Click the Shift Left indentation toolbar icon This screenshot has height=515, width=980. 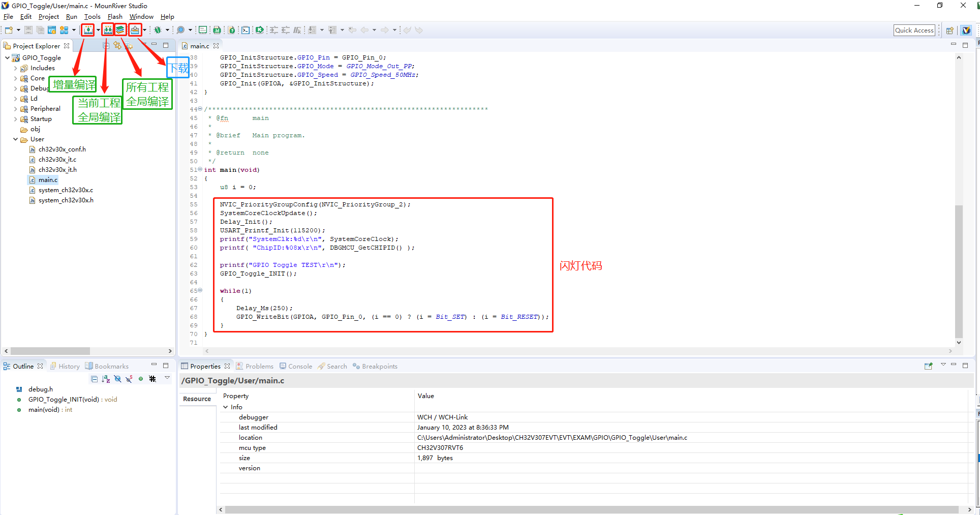(x=286, y=30)
